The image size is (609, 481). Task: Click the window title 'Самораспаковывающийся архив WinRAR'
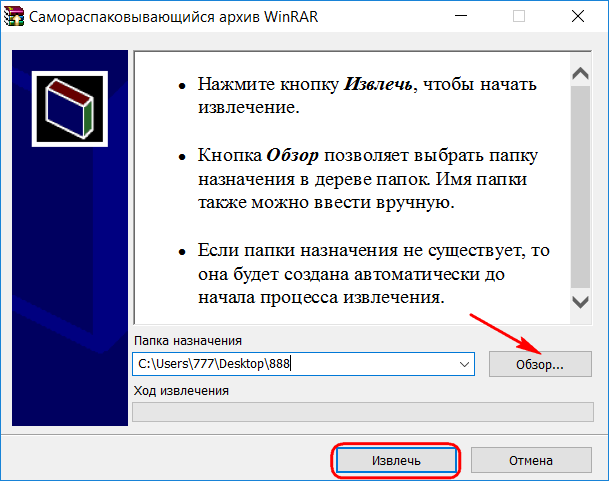tap(174, 17)
